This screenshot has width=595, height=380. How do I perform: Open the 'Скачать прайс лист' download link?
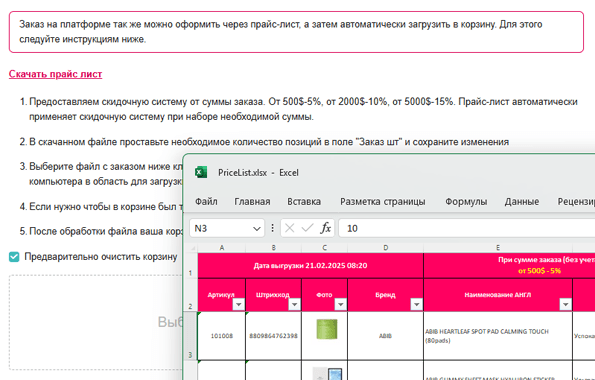(x=55, y=74)
